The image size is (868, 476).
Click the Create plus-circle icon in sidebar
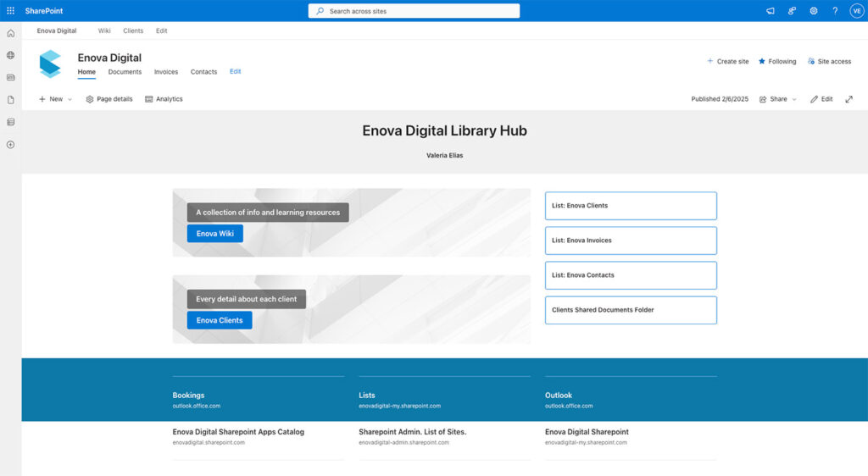(10, 145)
